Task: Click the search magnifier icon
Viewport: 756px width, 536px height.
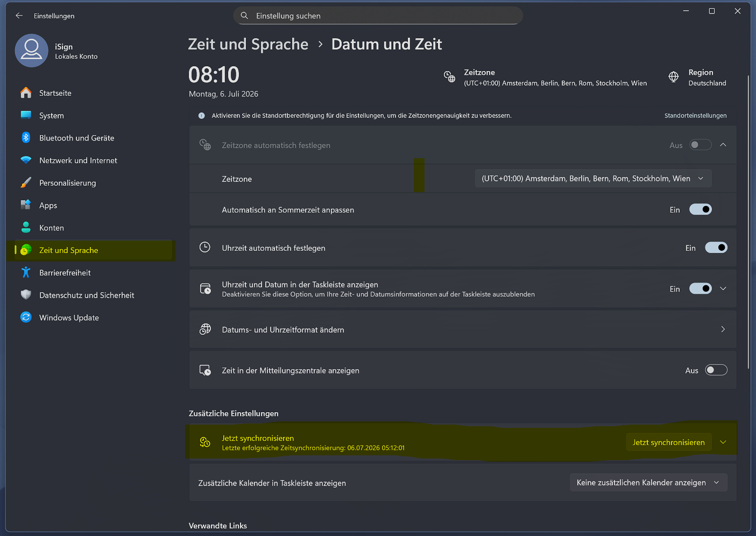Action: [244, 16]
